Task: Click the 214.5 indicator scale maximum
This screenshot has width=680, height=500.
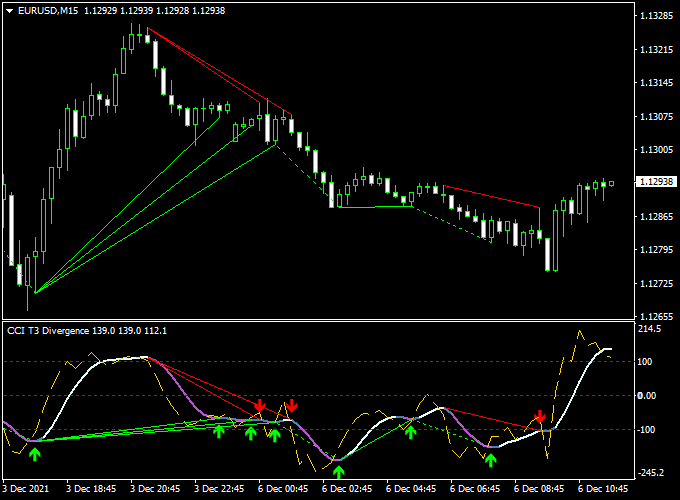Action: [x=650, y=329]
